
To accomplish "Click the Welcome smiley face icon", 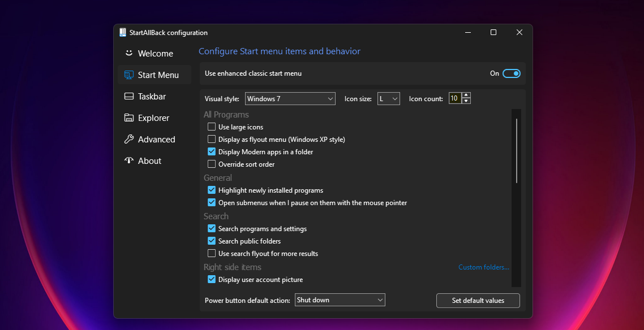I will (x=129, y=53).
